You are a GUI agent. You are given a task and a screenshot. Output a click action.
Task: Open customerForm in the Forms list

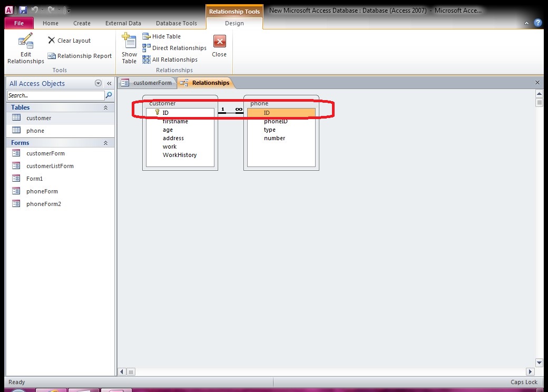pos(60,153)
